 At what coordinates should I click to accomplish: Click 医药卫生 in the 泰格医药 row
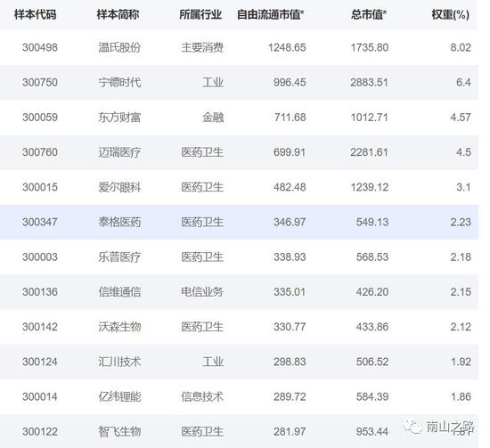click(x=202, y=222)
